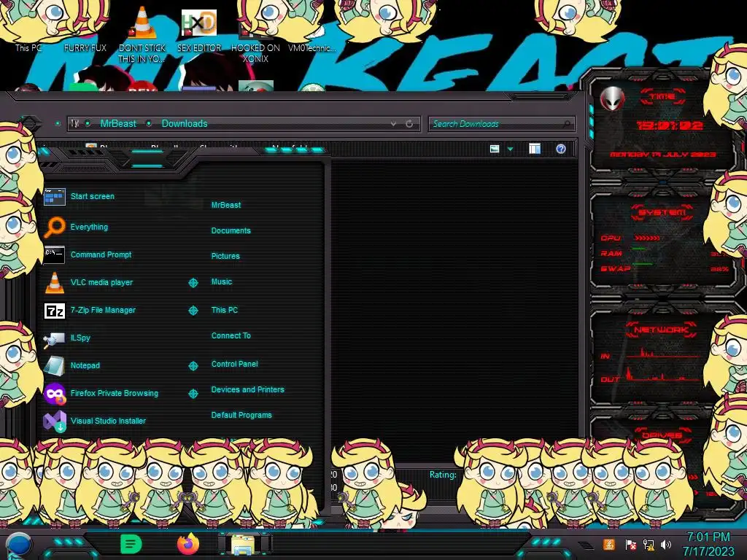Open Control Panel from start menu

click(x=234, y=364)
